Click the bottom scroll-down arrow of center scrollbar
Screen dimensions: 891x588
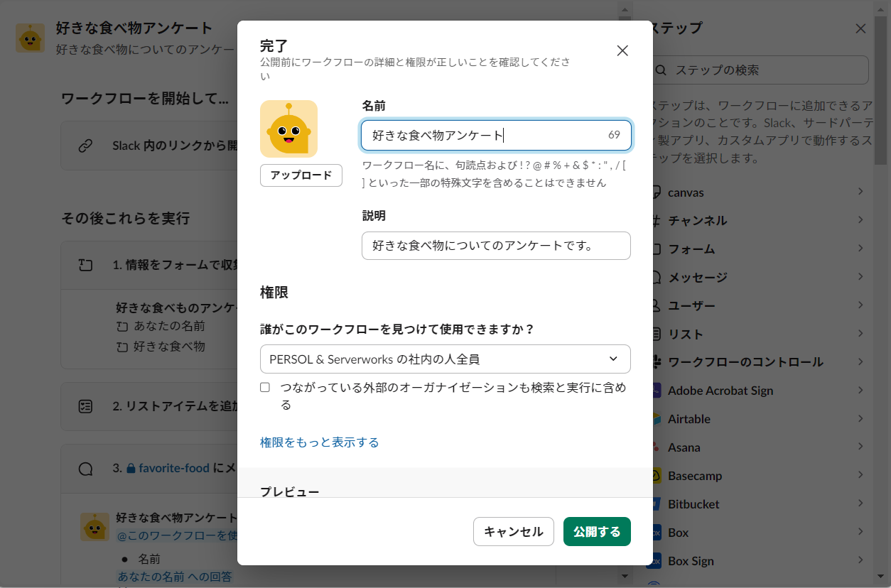625,576
